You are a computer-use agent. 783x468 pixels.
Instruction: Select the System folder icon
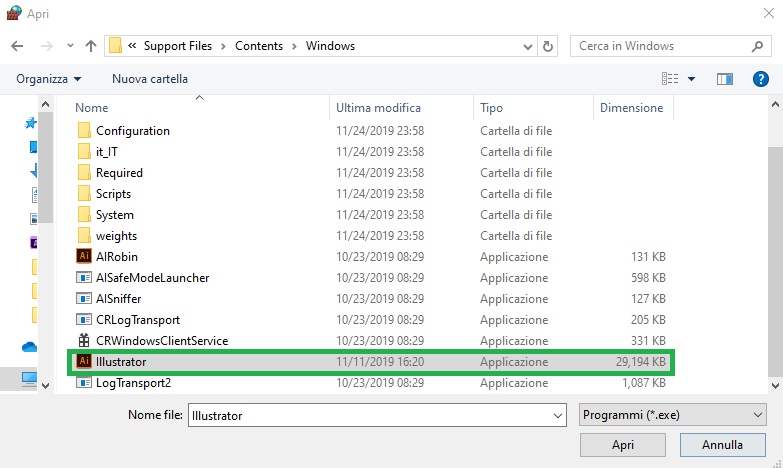[x=84, y=214]
